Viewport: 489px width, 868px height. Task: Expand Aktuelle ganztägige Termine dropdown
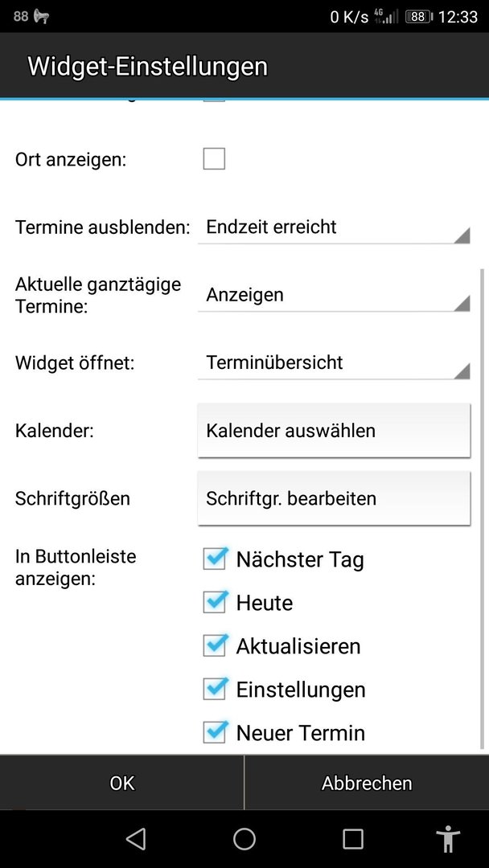point(334,296)
